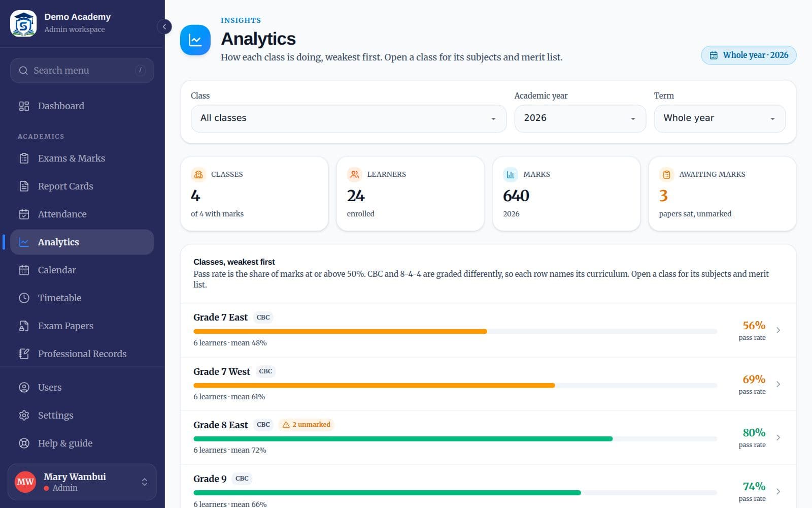
Task: Open Grade 7 West details chevron
Action: [778, 384]
